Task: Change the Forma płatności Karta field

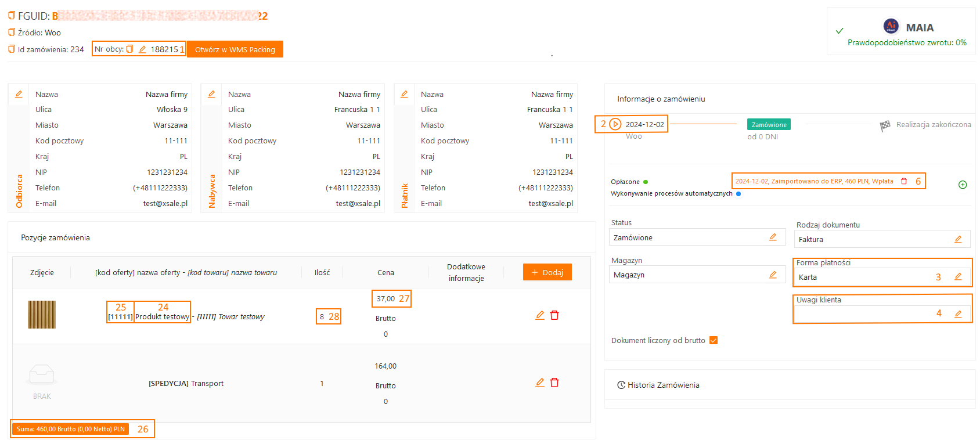Action: tap(958, 277)
